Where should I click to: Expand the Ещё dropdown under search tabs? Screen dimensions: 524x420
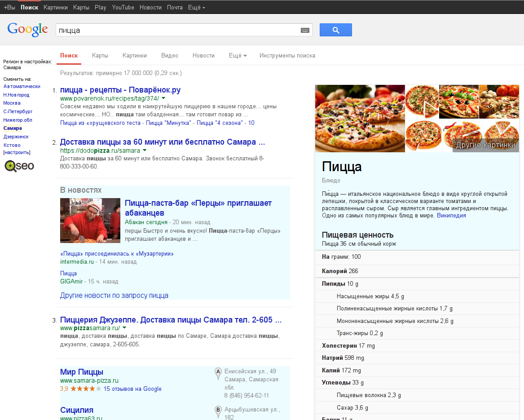pos(238,56)
